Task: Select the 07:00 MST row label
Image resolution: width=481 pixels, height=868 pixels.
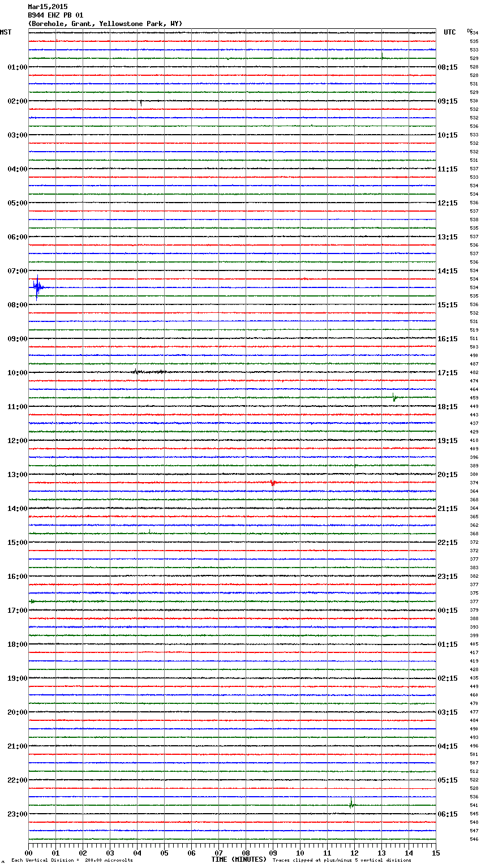Action: pos(18,271)
